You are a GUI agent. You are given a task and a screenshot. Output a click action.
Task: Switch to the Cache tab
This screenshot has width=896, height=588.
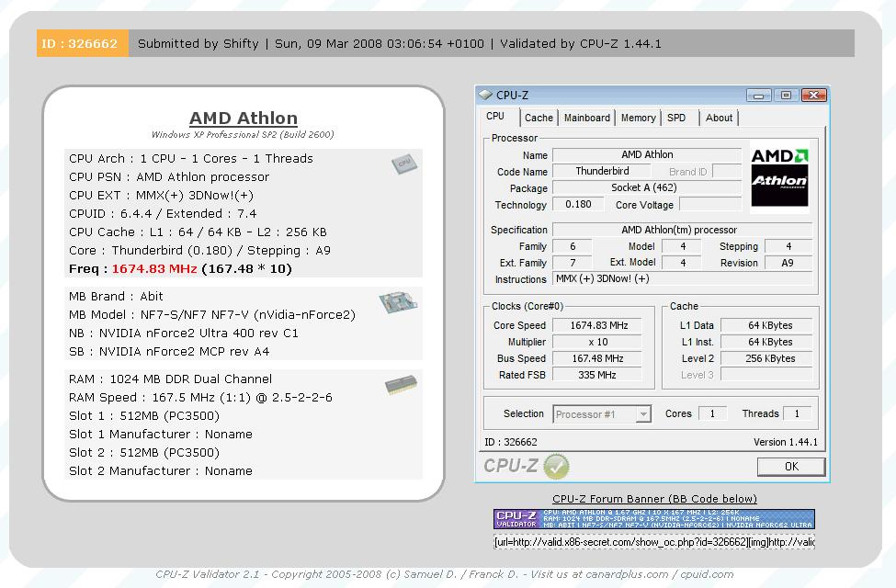click(x=539, y=118)
